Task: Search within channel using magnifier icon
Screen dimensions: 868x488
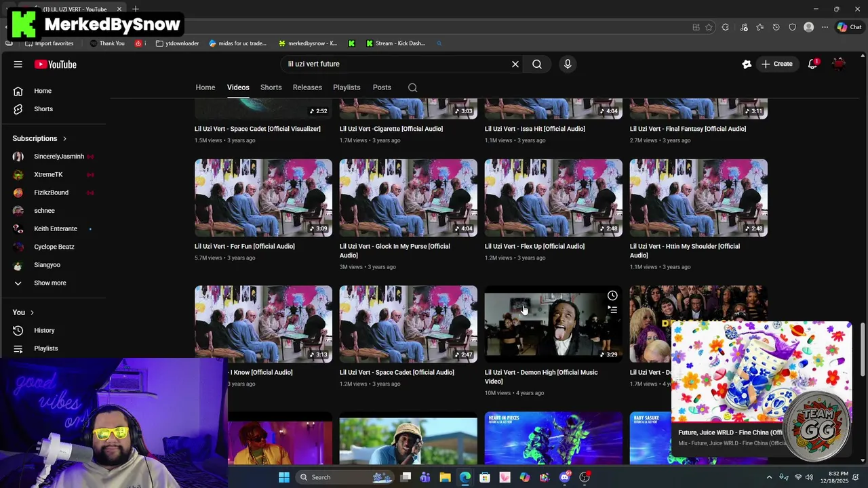Action: (412, 87)
